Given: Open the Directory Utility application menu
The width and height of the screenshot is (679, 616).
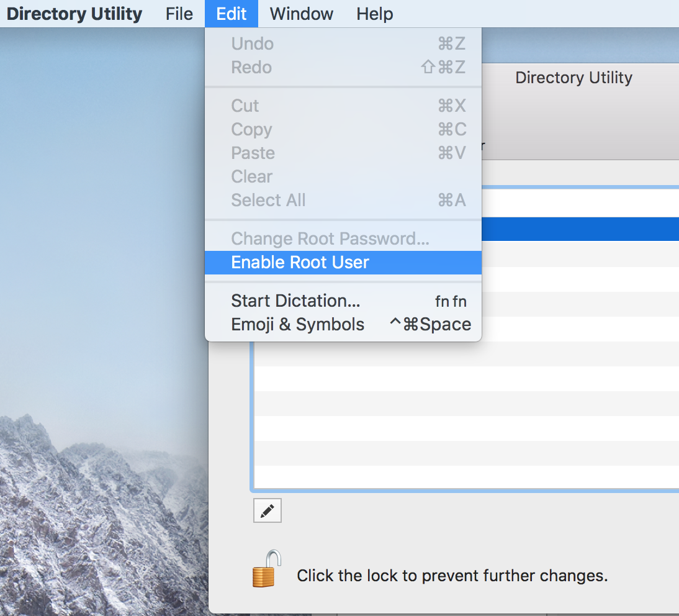Looking at the screenshot, I should pos(74,14).
